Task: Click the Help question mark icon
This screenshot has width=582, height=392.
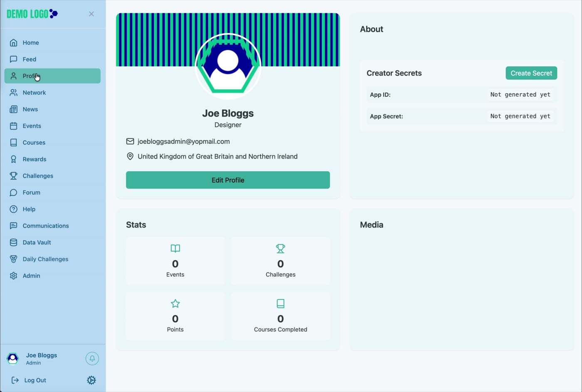Action: coord(14,209)
